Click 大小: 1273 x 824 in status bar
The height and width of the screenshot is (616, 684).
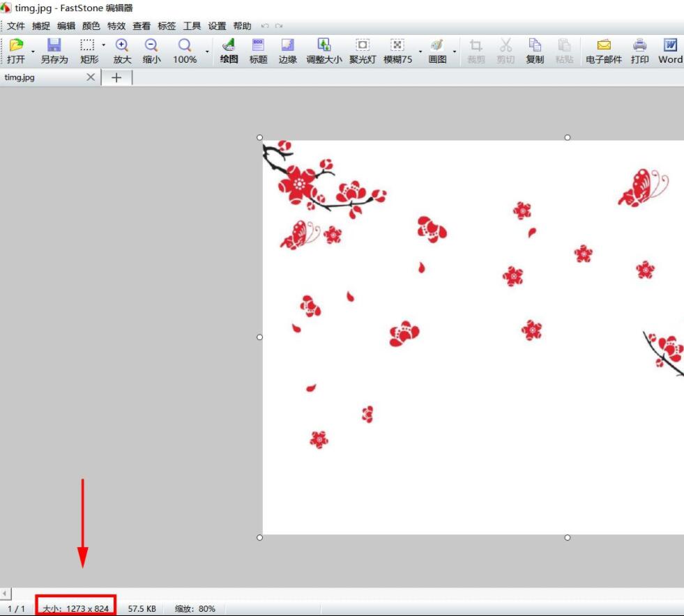coord(75,608)
